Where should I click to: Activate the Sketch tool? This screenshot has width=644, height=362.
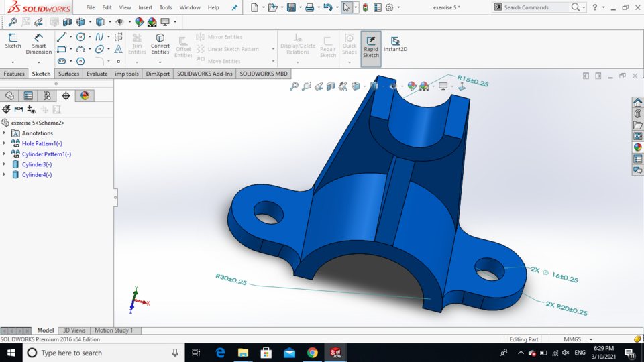(x=13, y=41)
